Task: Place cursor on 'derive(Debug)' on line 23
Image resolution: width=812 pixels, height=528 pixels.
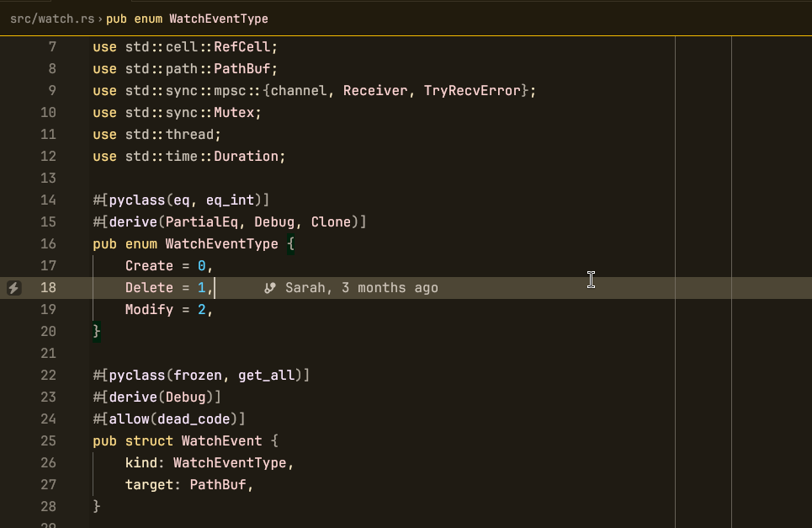Action: [161, 397]
